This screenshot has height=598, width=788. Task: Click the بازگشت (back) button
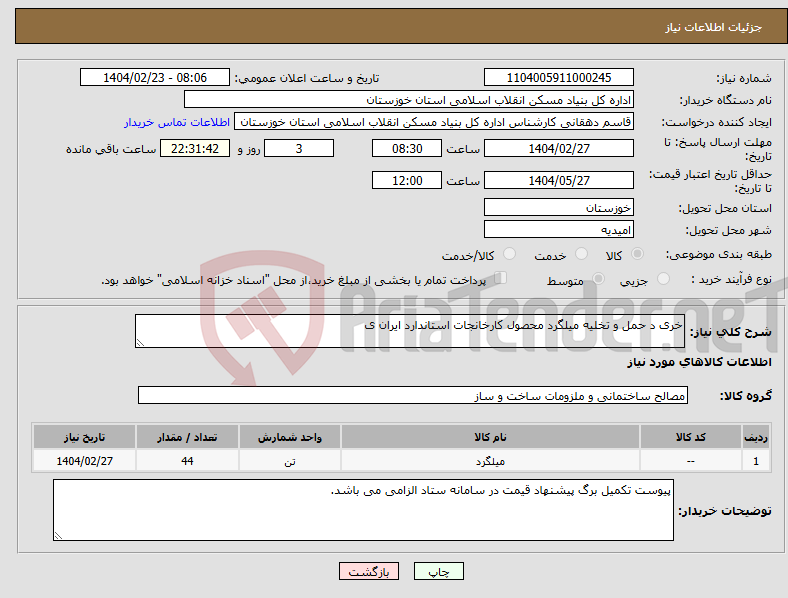[x=369, y=571]
